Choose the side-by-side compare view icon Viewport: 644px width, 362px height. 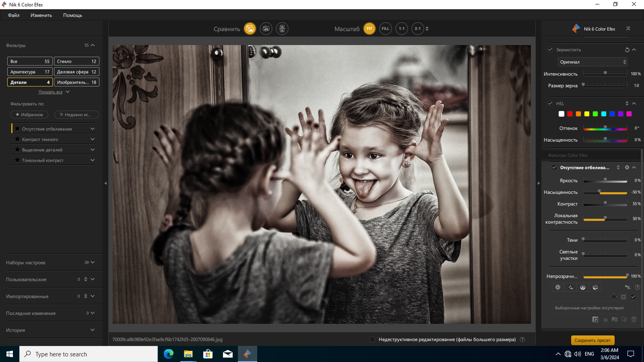click(282, 29)
